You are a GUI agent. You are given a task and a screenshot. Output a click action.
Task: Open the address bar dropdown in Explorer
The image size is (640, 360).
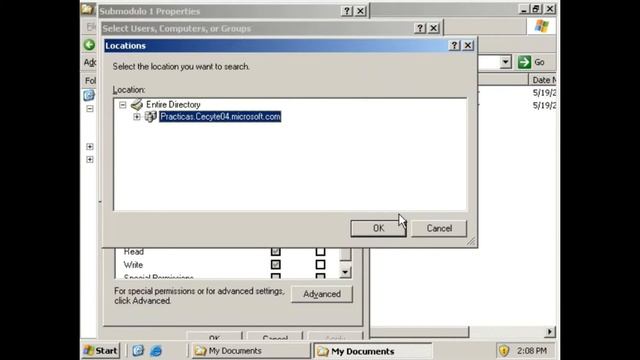click(506, 62)
